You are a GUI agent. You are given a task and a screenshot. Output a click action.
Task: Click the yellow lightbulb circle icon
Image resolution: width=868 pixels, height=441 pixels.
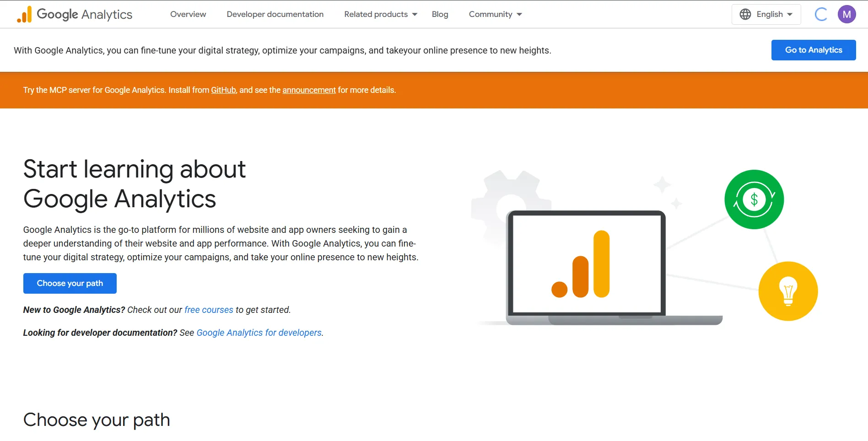pos(787,291)
